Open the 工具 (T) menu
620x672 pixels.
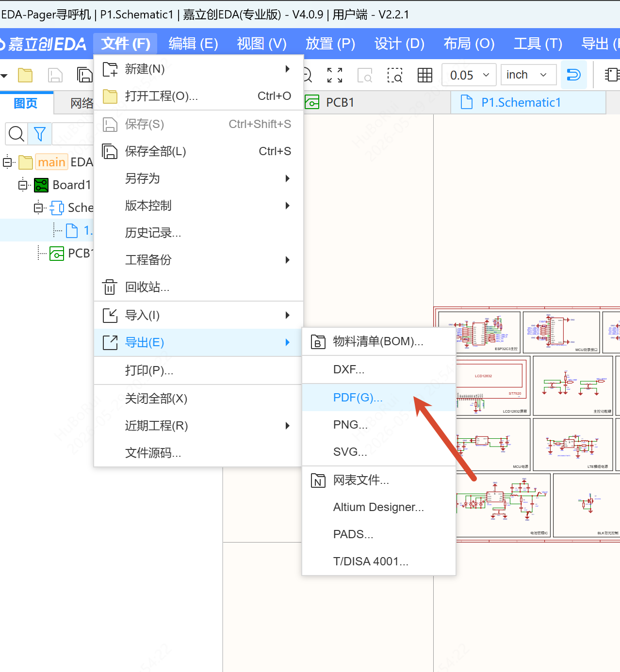tap(538, 44)
